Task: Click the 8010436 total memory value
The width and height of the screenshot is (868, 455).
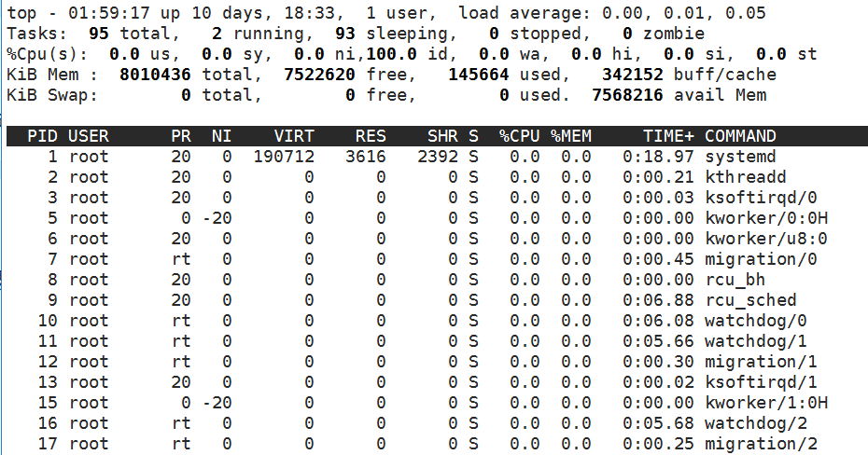Action: pos(155,75)
